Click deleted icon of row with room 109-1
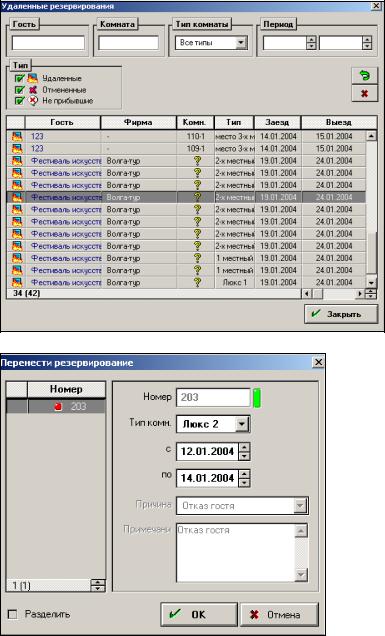 [x=17, y=148]
